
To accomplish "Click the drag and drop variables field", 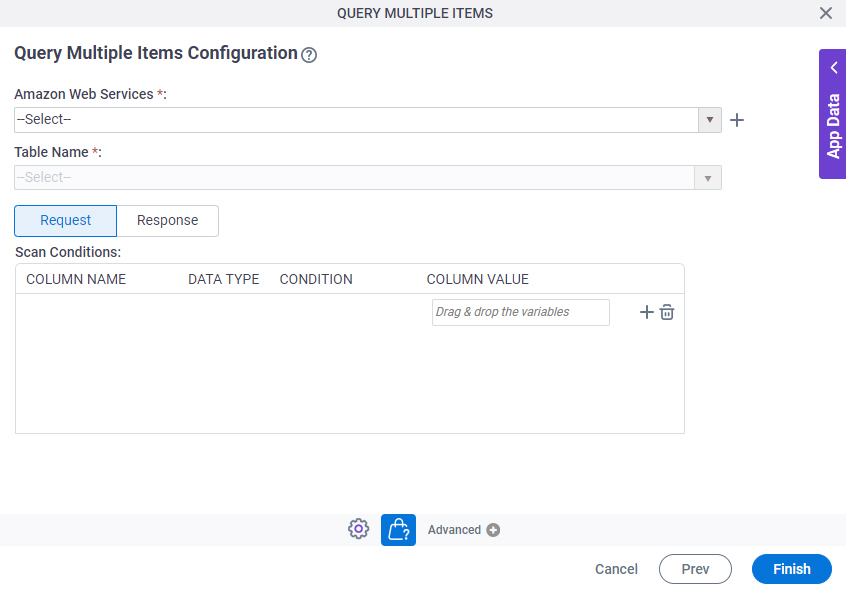I will pyautogui.click(x=520, y=312).
